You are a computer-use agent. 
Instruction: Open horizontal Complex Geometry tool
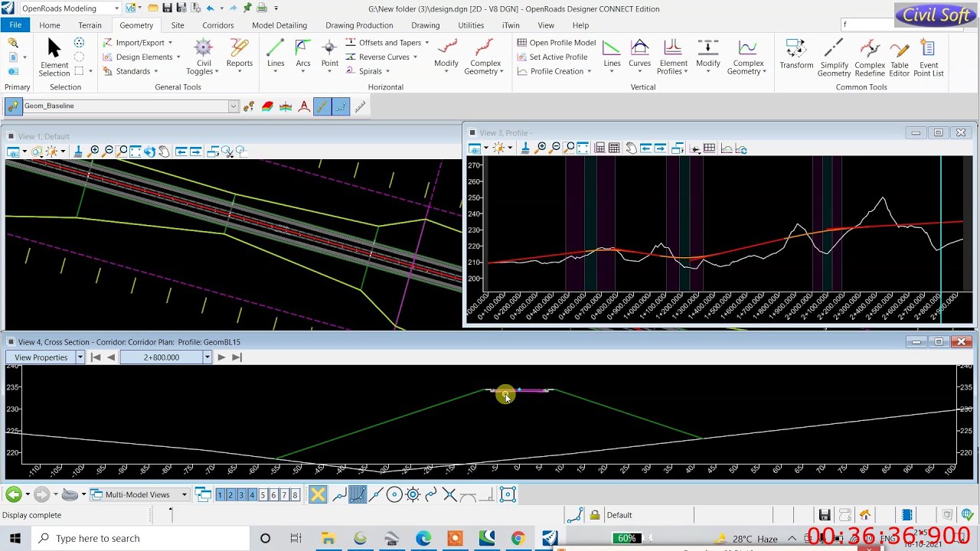485,57
